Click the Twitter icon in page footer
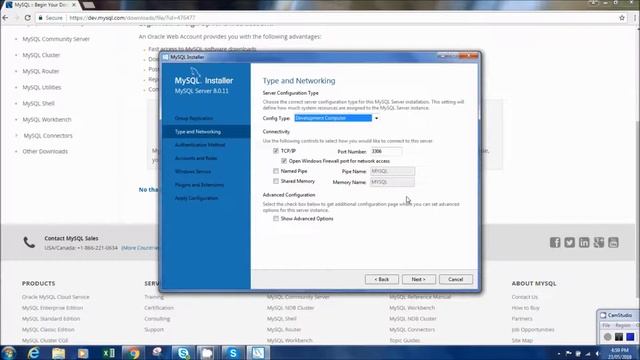This screenshot has height=360, width=640. (569, 242)
